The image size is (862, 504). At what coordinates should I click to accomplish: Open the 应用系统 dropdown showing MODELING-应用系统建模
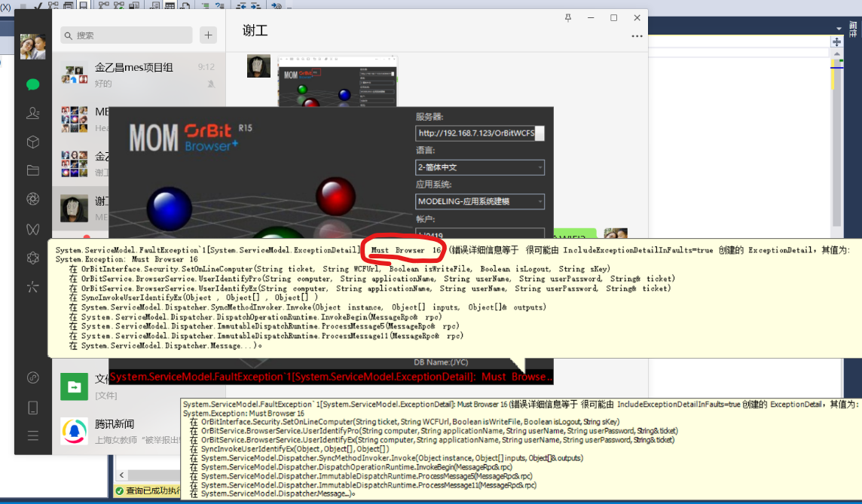(x=480, y=201)
